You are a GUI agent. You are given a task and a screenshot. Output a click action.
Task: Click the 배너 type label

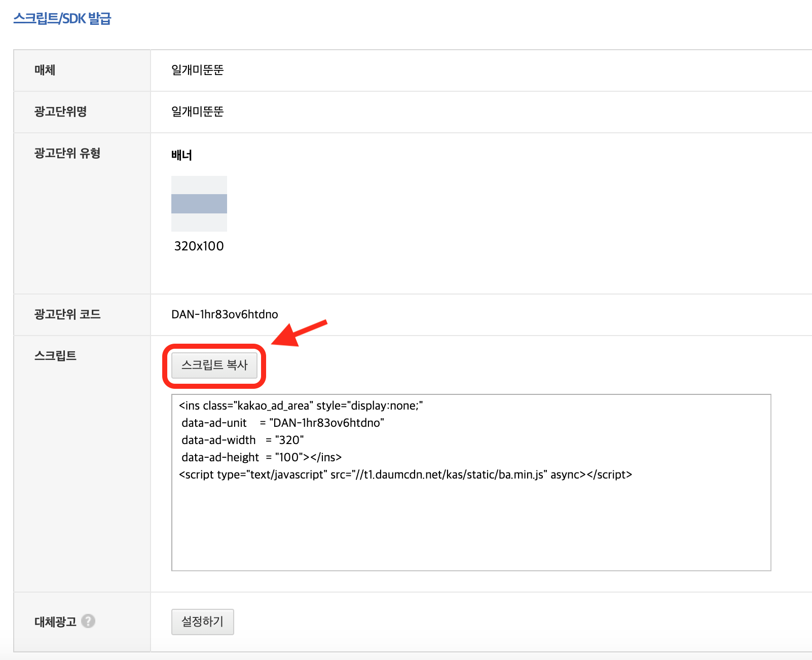pos(181,155)
